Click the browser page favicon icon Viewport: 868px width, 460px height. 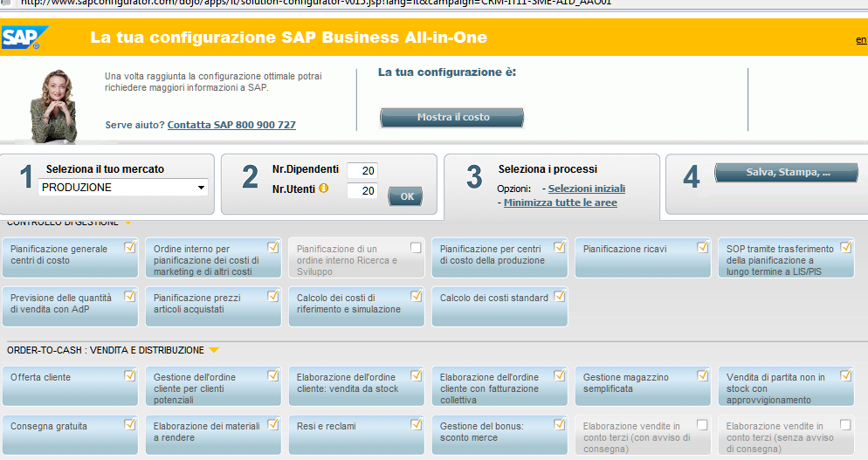(x=5, y=3)
